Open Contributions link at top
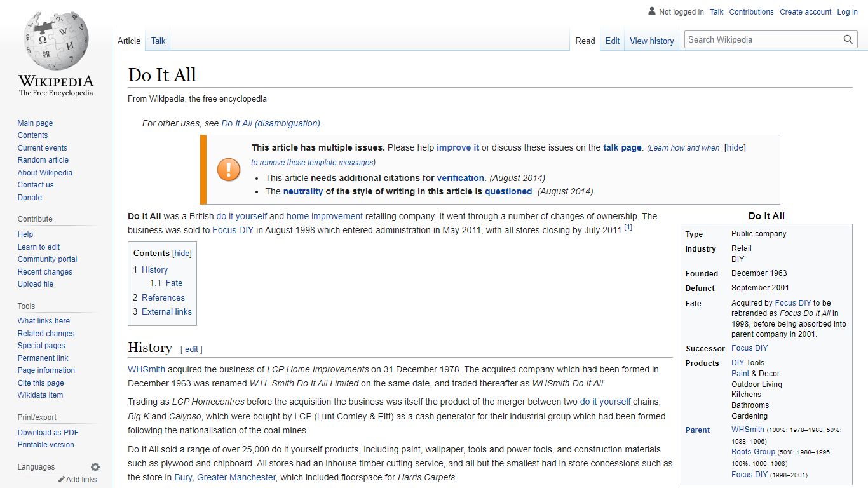This screenshot has width=868, height=488. 752,12
